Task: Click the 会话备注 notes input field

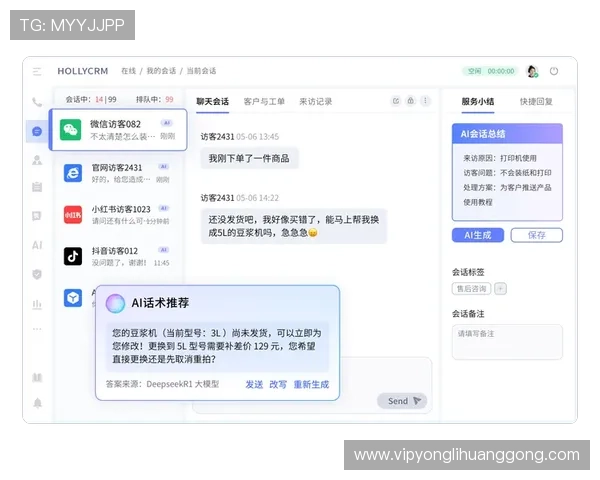Action: [507, 342]
